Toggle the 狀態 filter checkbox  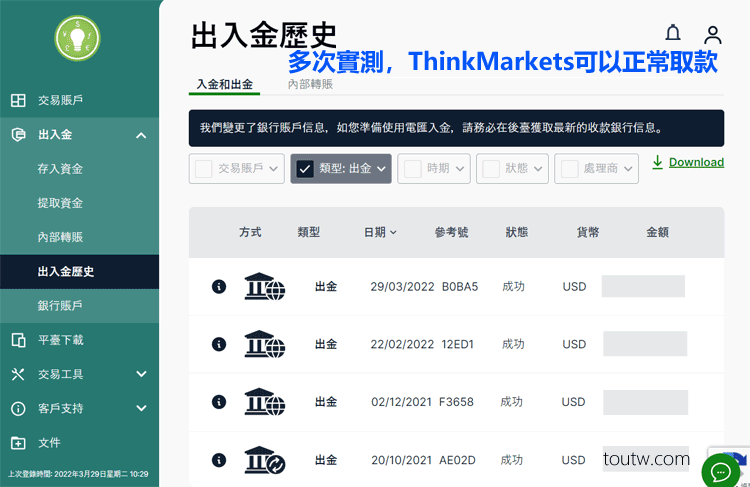point(491,169)
